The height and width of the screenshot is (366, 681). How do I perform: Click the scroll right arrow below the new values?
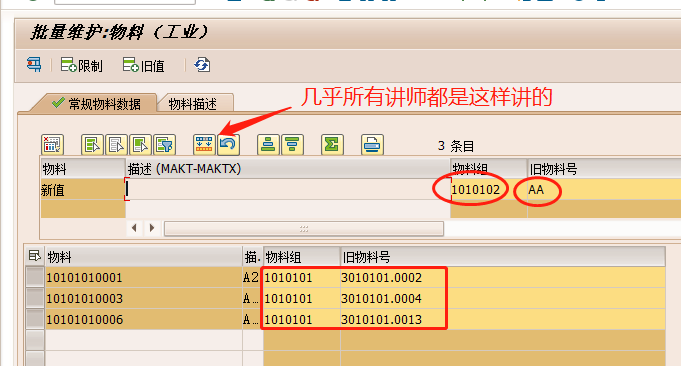(152, 228)
